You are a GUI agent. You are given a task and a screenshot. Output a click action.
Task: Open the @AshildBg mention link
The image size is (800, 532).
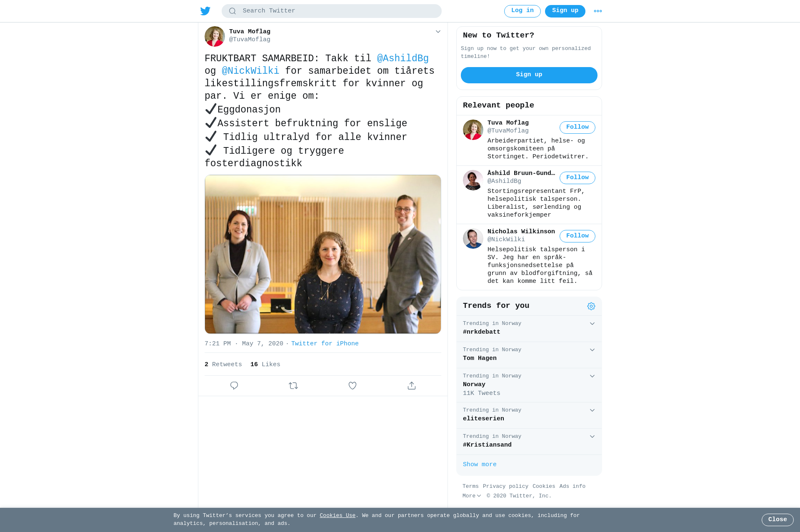coord(403,59)
